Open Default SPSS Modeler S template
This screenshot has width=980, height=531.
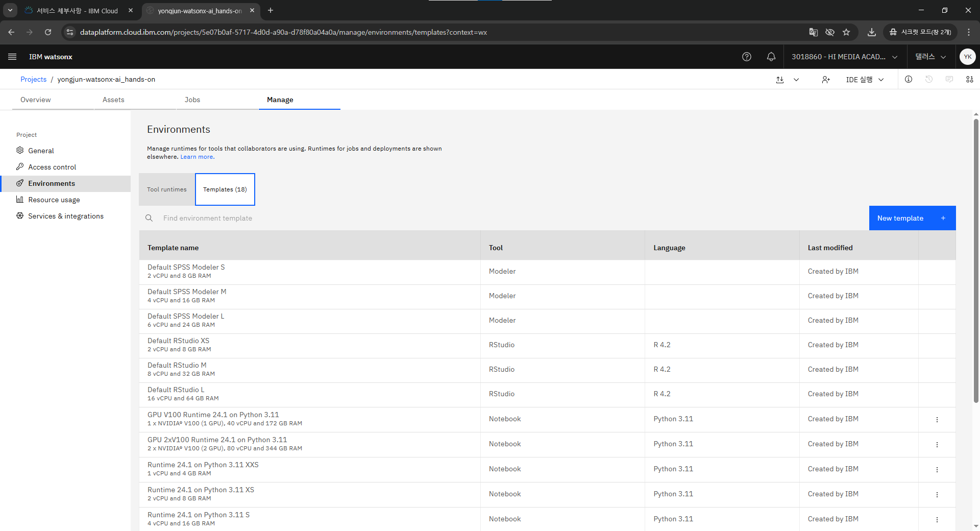186,267
